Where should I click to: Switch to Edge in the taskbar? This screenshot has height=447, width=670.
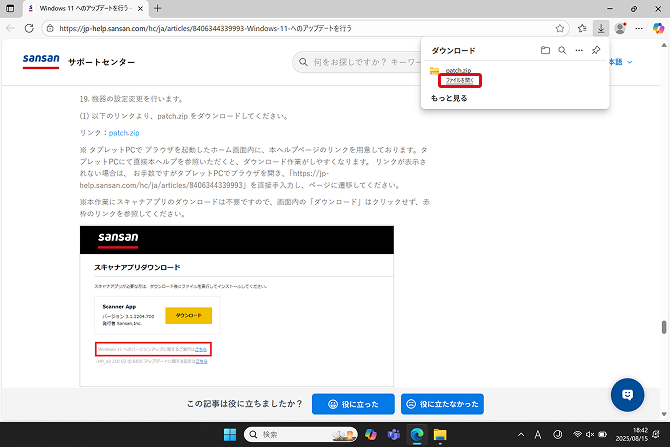pos(417,435)
